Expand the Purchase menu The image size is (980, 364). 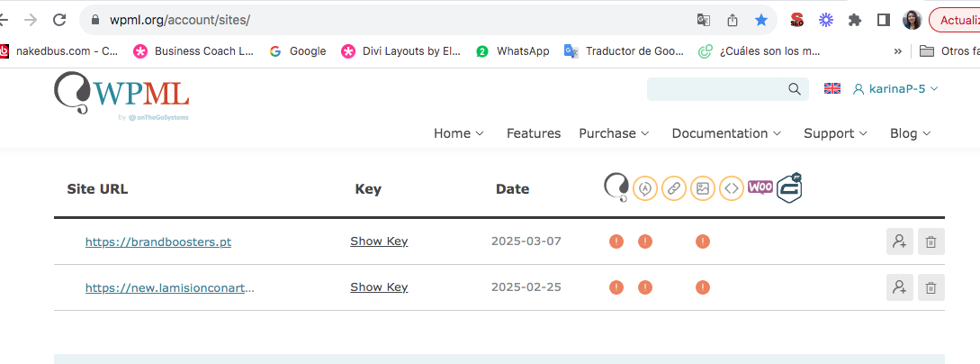[614, 133]
